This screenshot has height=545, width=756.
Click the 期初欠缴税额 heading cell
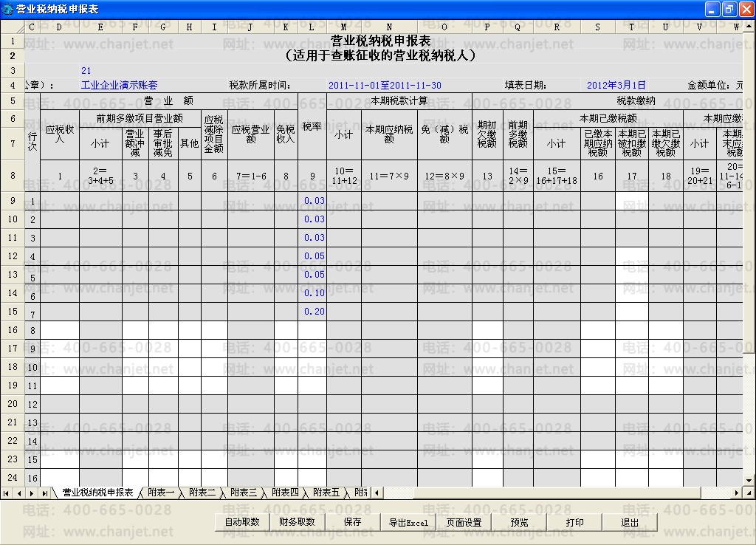coord(487,134)
